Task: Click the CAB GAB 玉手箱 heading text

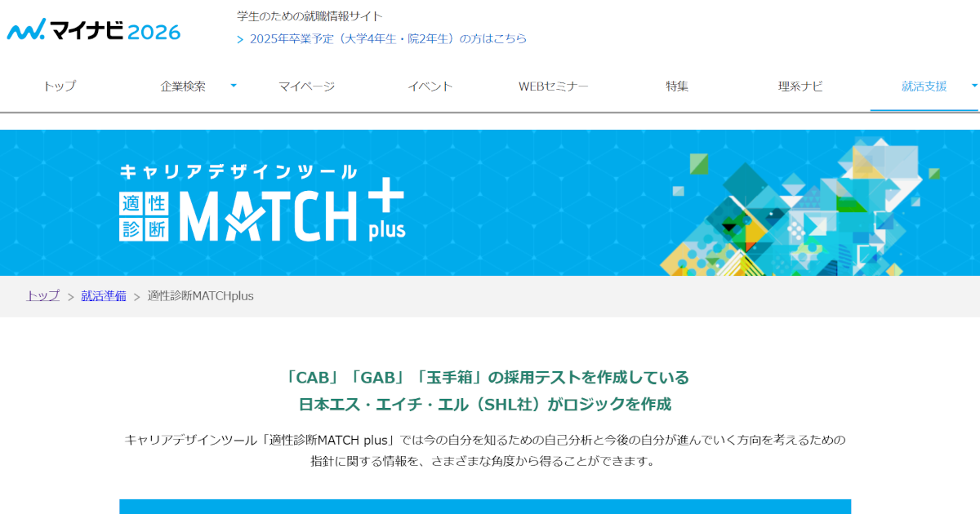Action: pyautogui.click(x=485, y=378)
